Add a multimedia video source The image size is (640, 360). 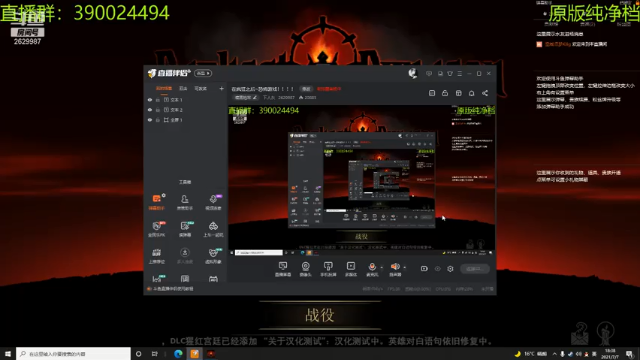(351, 269)
